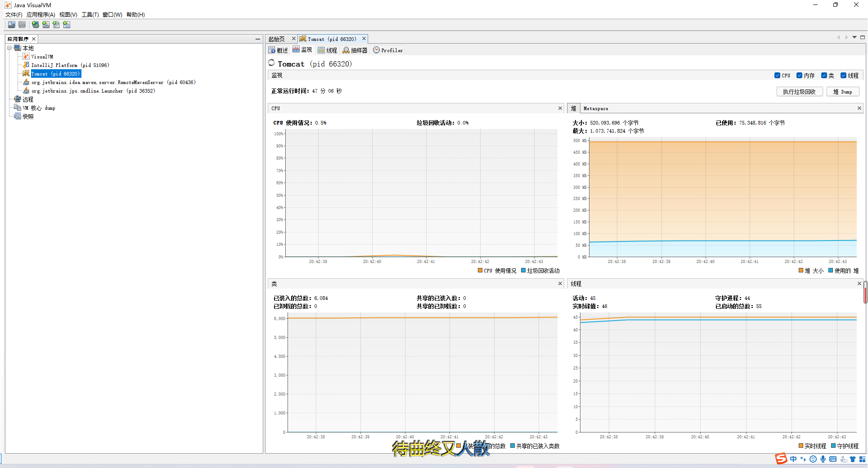The height and width of the screenshot is (468, 868).
Task: Uncheck the 线程 (Threads) checkbox
Action: 844,76
